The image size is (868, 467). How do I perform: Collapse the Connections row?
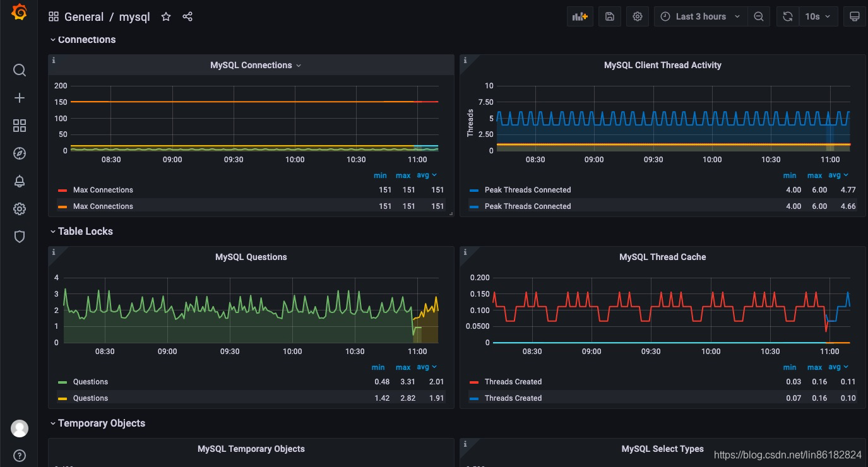coord(83,40)
